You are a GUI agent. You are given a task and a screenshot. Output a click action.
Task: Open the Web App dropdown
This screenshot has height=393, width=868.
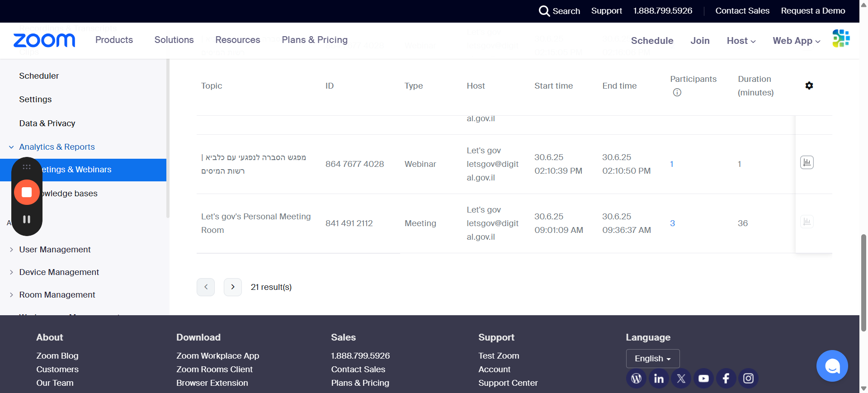pos(797,41)
